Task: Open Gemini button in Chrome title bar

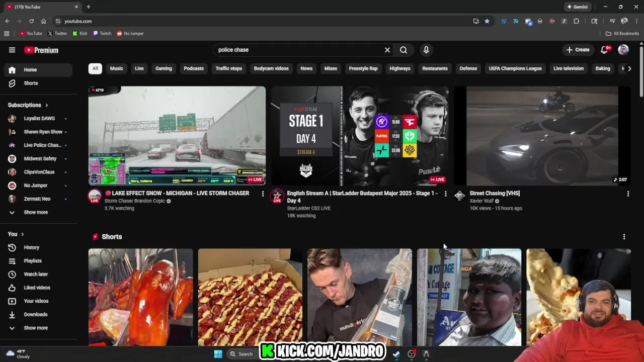Action: pyautogui.click(x=577, y=7)
